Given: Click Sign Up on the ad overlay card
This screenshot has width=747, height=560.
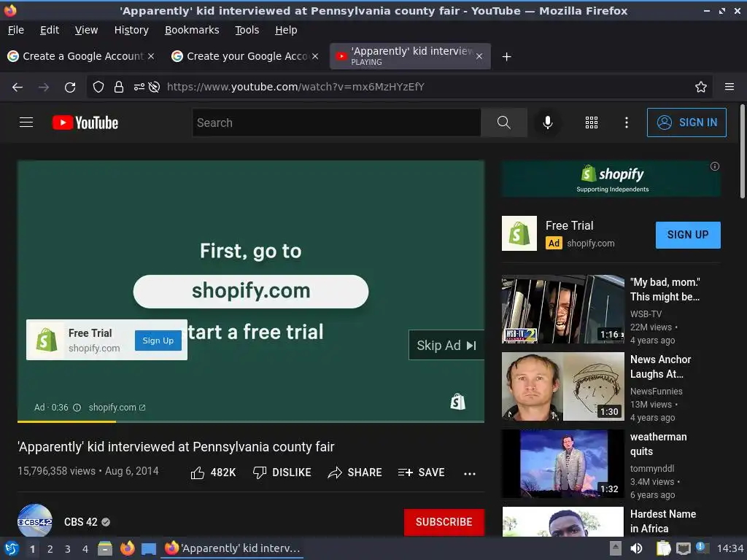Looking at the screenshot, I should coord(158,341).
